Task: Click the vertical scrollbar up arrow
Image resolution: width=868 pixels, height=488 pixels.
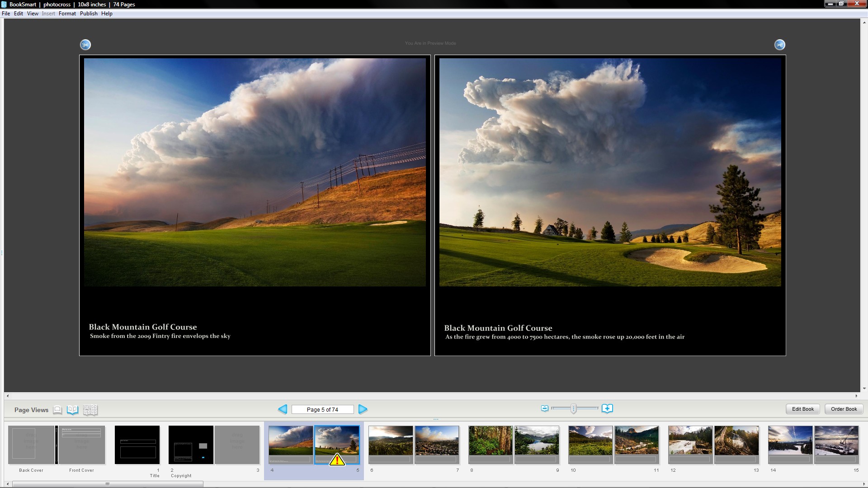Action: pyautogui.click(x=864, y=22)
